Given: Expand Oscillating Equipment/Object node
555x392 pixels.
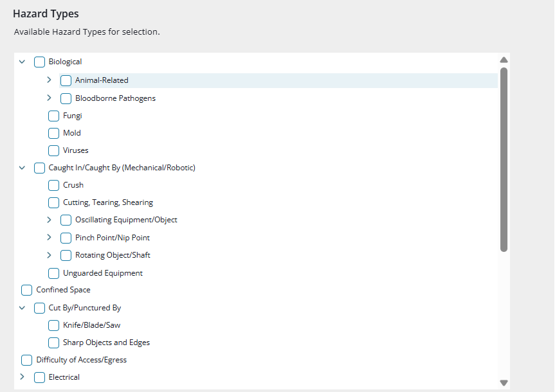Looking at the screenshot, I should pyautogui.click(x=49, y=220).
